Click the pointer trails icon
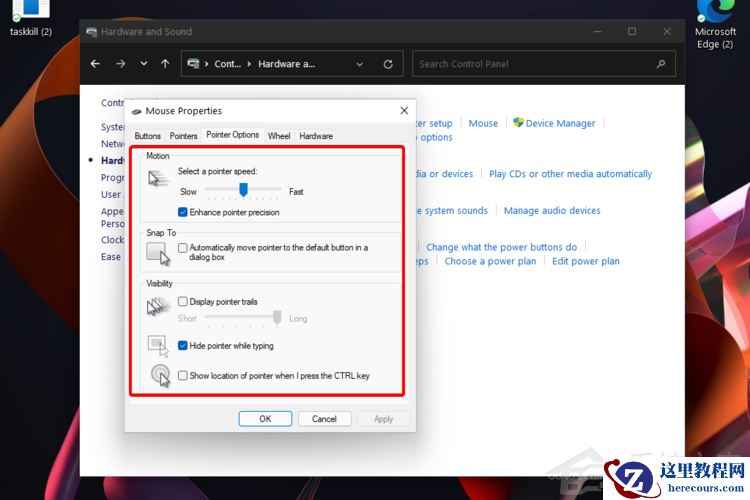Viewport: 750px width, 500px height. [158, 306]
